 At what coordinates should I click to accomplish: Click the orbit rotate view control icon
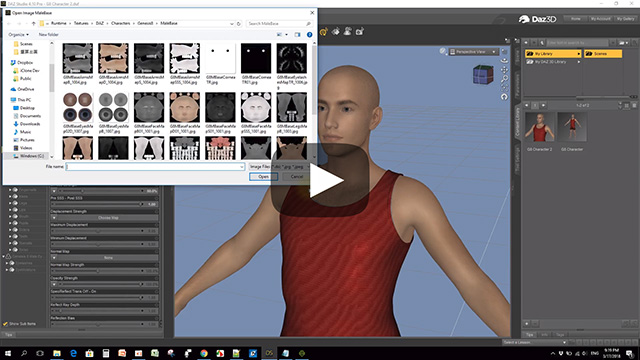click(504, 60)
